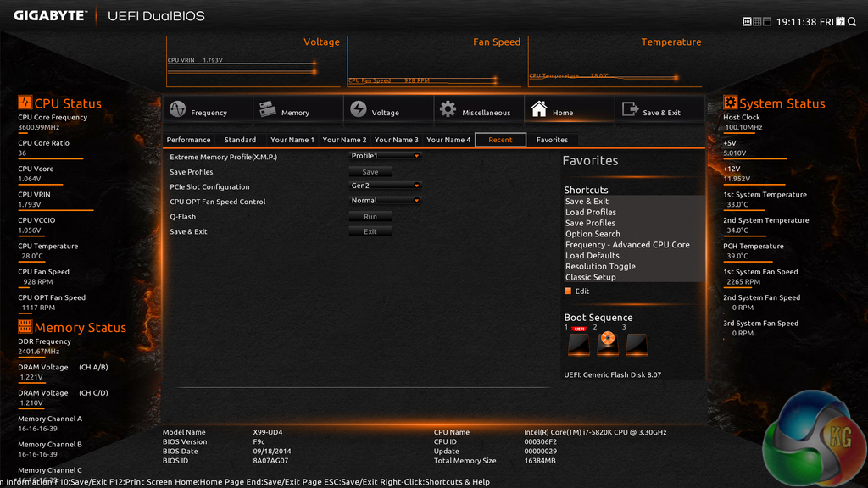Click the first framed layout icon at top right
Screen dimensions: 868x488
(747, 21)
